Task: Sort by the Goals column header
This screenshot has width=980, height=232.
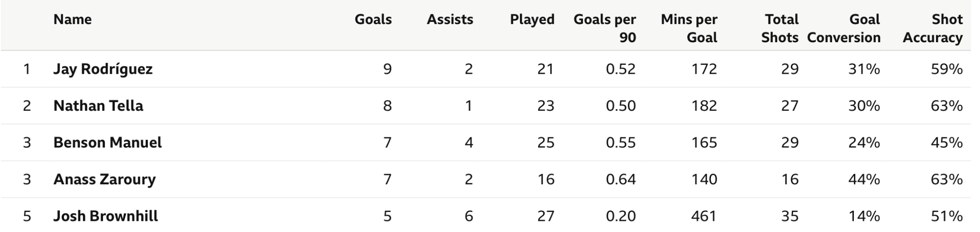Action: click(x=373, y=19)
